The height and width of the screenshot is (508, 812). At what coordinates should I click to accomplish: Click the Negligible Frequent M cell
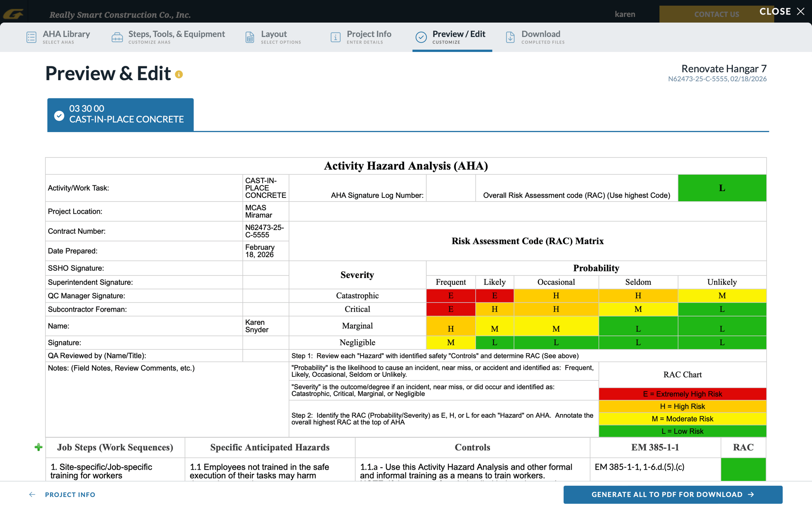click(x=451, y=343)
